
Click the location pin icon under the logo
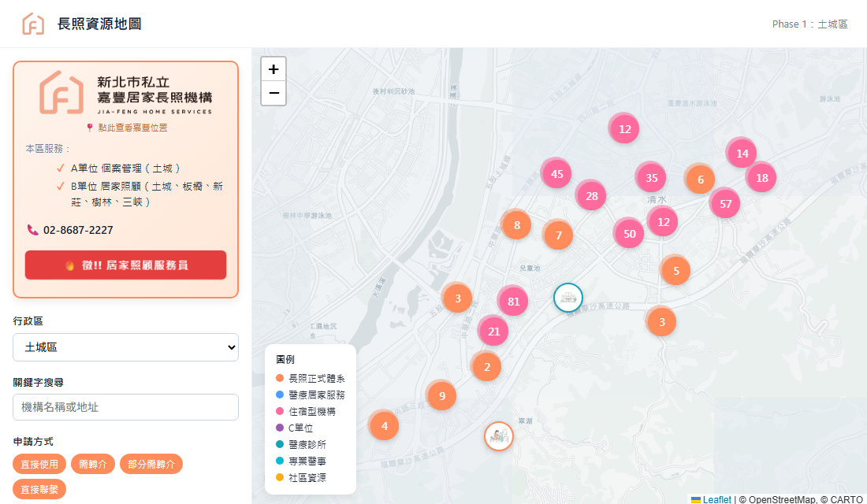click(90, 128)
